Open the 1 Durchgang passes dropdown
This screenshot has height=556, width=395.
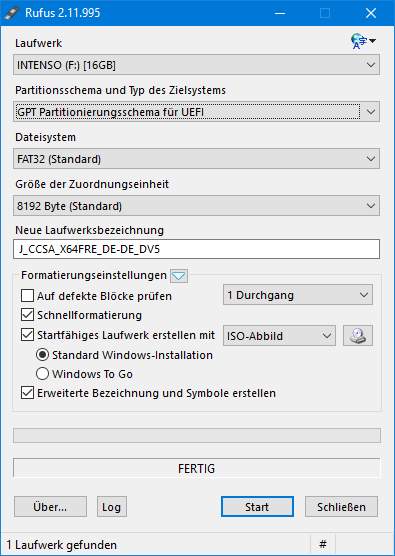pyautogui.click(x=298, y=295)
